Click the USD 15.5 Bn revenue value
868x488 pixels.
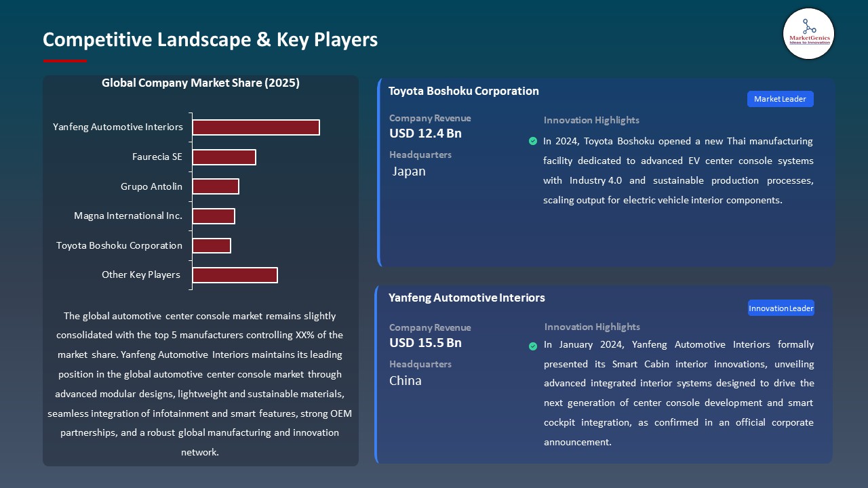pyautogui.click(x=425, y=343)
